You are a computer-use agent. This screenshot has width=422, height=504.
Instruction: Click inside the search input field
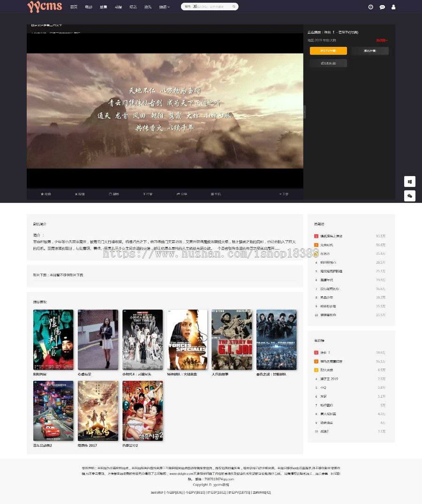point(213,7)
